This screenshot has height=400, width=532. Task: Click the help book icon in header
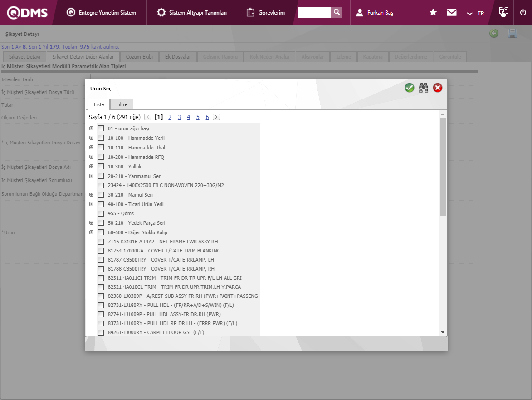coord(503,12)
